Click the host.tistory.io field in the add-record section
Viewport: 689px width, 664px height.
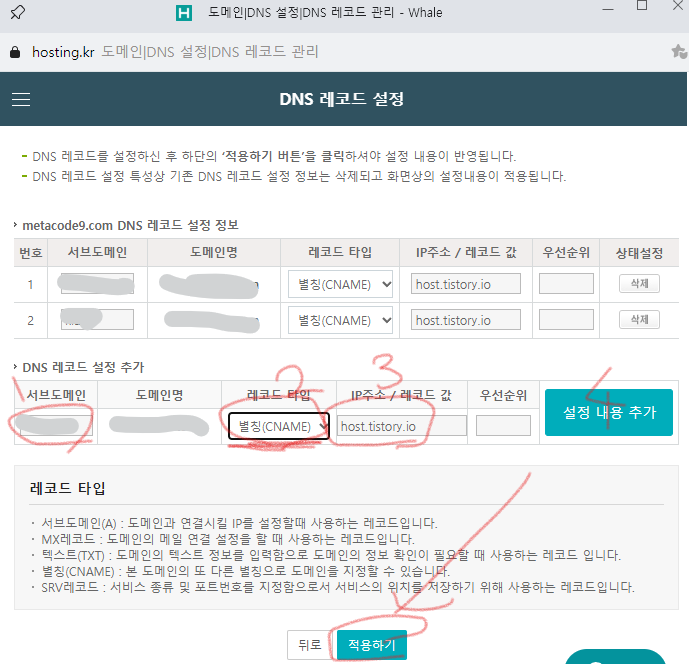pos(402,426)
